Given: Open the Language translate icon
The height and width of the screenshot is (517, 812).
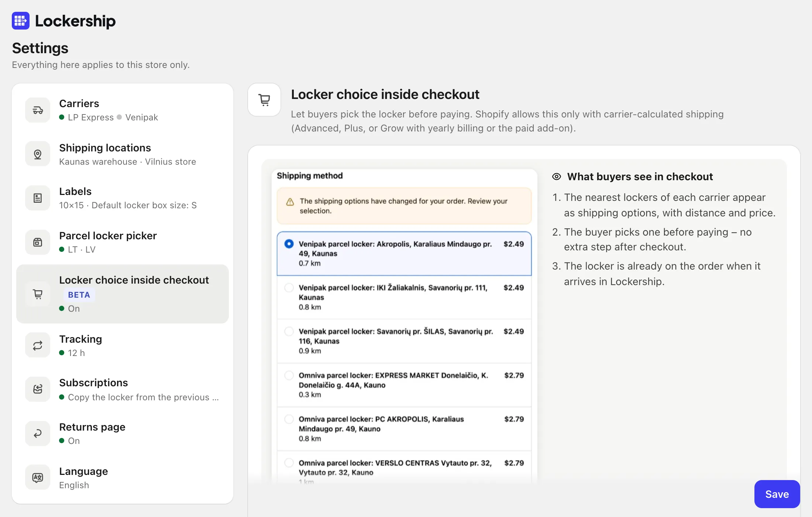Looking at the screenshot, I should pos(38,477).
